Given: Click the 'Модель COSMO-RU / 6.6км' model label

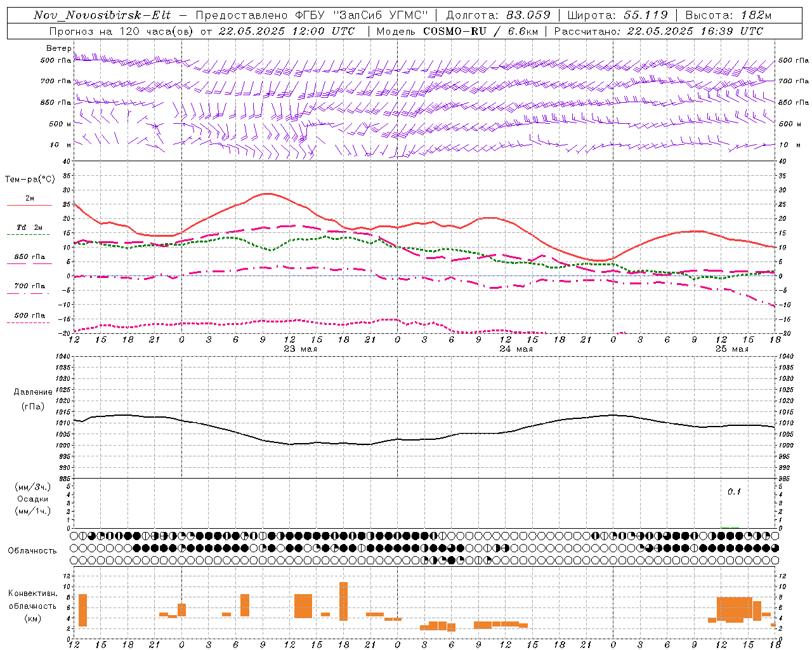Looking at the screenshot, I should [457, 31].
